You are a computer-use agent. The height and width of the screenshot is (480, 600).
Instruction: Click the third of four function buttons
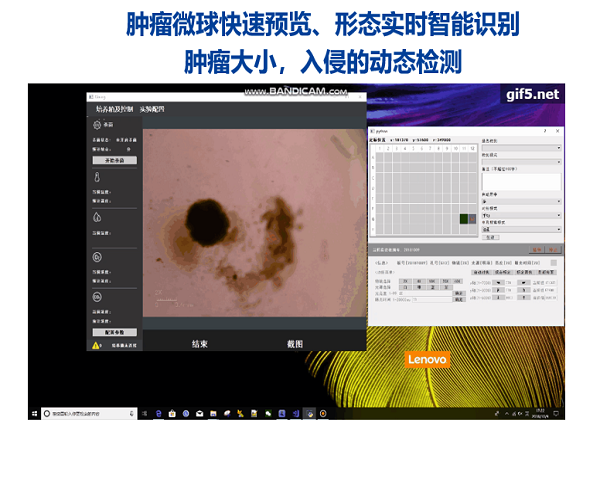click(524, 272)
